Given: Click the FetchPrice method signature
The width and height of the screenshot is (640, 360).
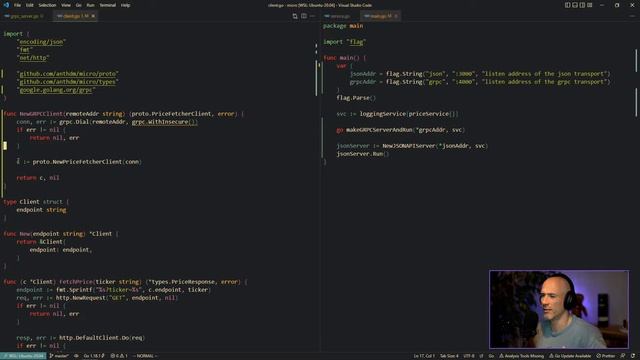Looking at the screenshot, I should click(x=125, y=282).
